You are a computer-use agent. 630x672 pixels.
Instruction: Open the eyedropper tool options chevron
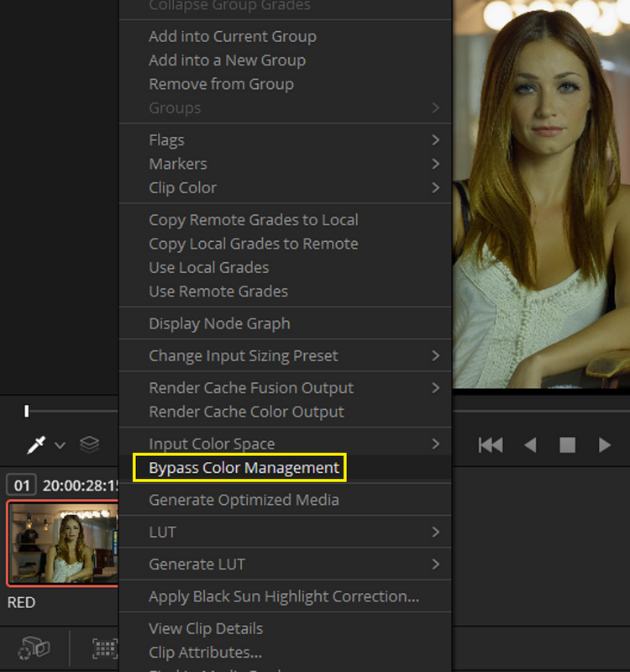(x=60, y=446)
